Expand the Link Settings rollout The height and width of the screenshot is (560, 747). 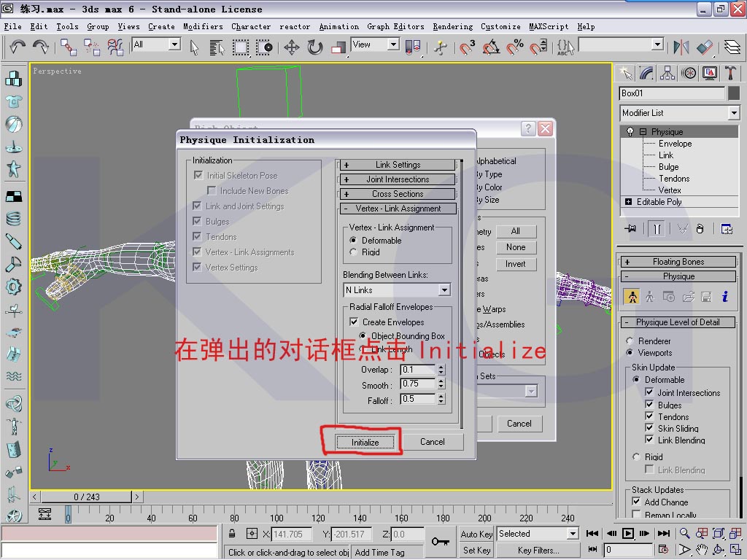point(398,165)
